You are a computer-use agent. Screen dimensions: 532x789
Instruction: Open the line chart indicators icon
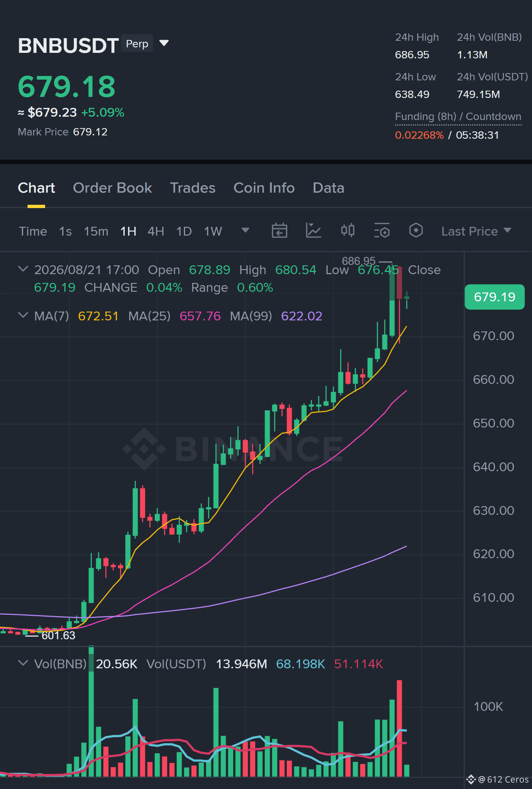click(313, 231)
